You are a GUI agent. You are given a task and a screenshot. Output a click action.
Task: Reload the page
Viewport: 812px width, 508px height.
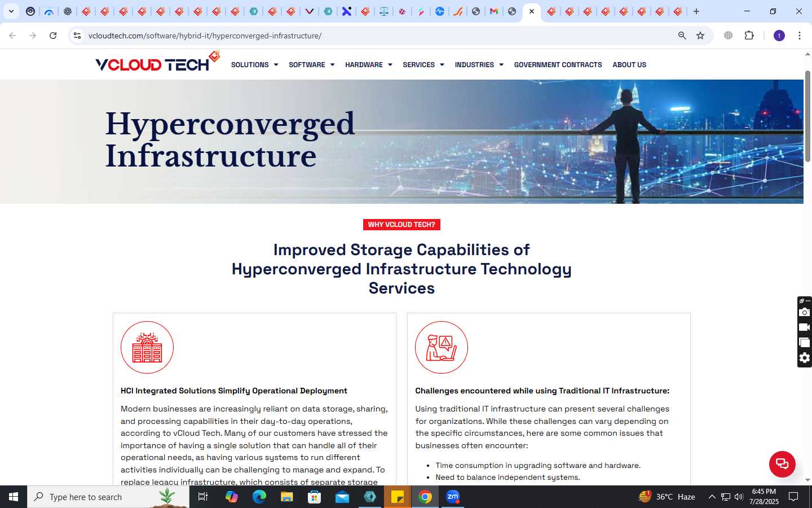(53, 36)
